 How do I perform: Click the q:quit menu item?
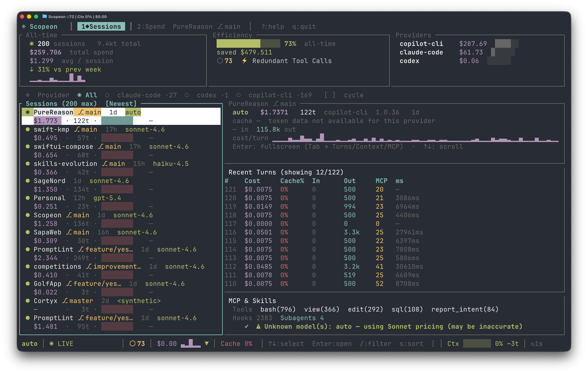(304, 27)
